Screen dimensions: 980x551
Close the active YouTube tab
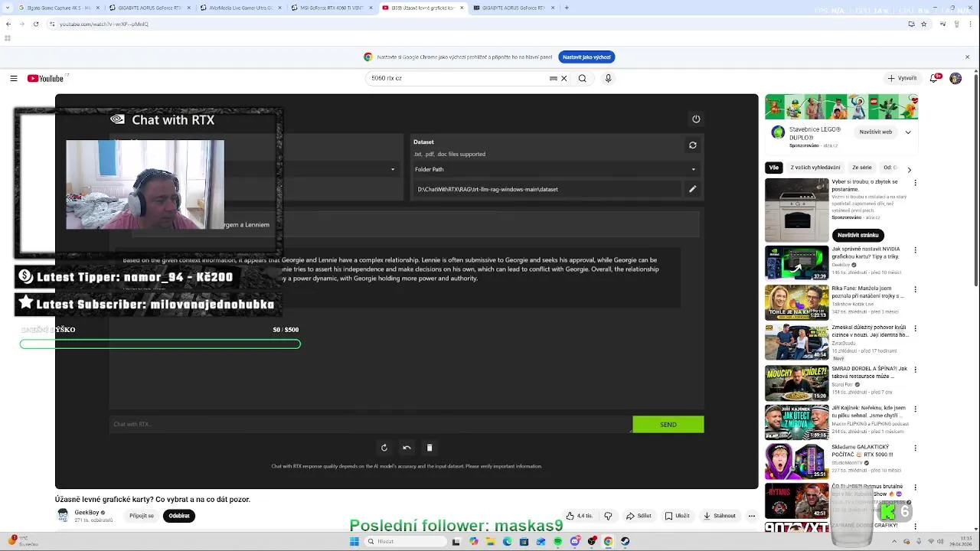pos(462,8)
